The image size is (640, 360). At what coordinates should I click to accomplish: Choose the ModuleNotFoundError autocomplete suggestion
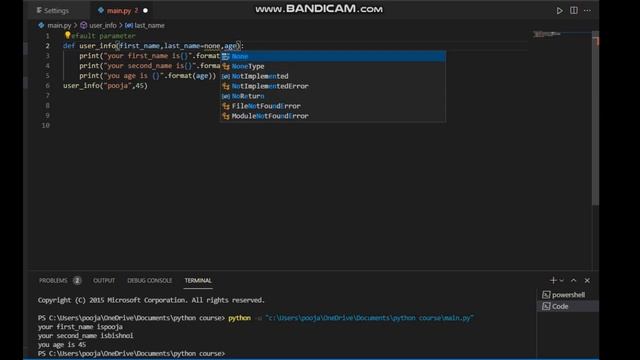[x=333, y=116]
